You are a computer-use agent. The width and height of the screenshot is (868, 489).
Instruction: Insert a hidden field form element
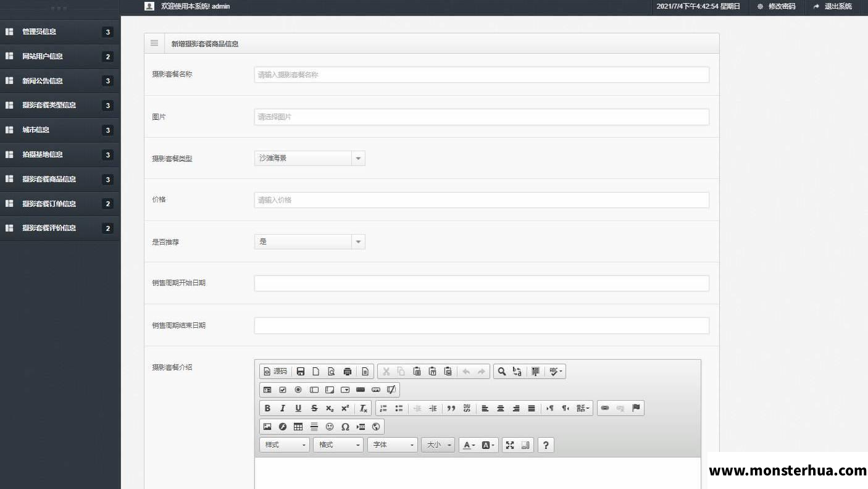point(391,390)
